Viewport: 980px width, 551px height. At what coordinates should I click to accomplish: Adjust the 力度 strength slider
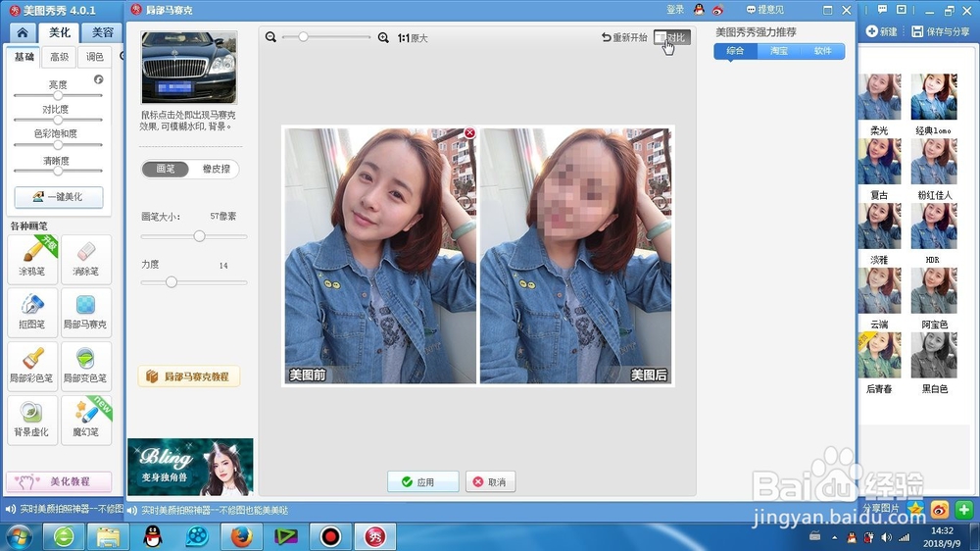pyautogui.click(x=171, y=282)
